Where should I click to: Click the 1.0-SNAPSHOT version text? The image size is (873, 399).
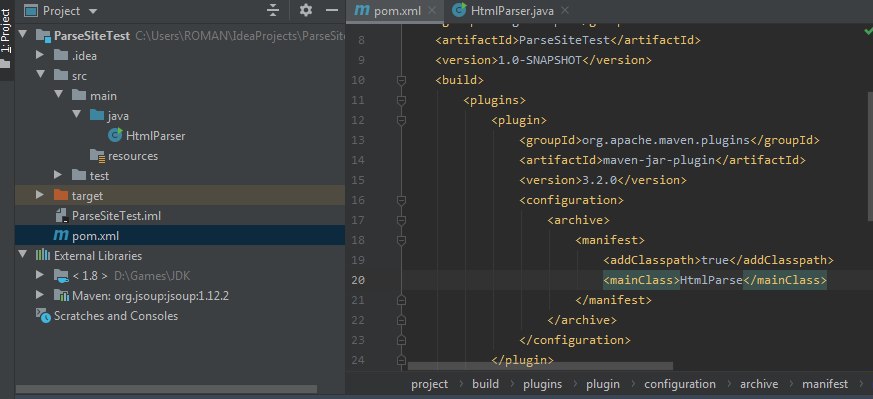[x=540, y=60]
